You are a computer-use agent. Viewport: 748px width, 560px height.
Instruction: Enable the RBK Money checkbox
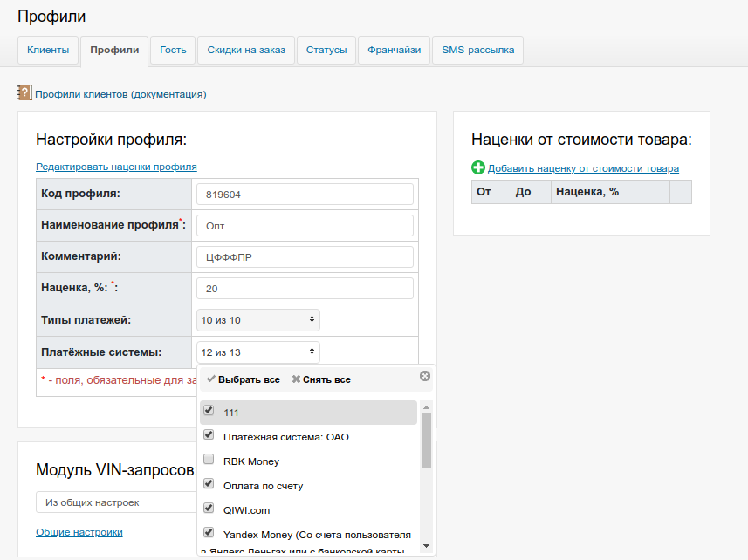209,459
